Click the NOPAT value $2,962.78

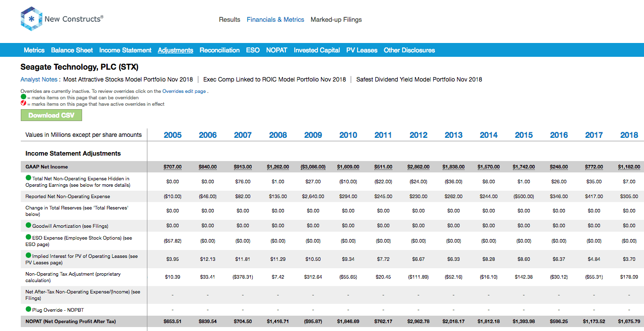point(418,322)
